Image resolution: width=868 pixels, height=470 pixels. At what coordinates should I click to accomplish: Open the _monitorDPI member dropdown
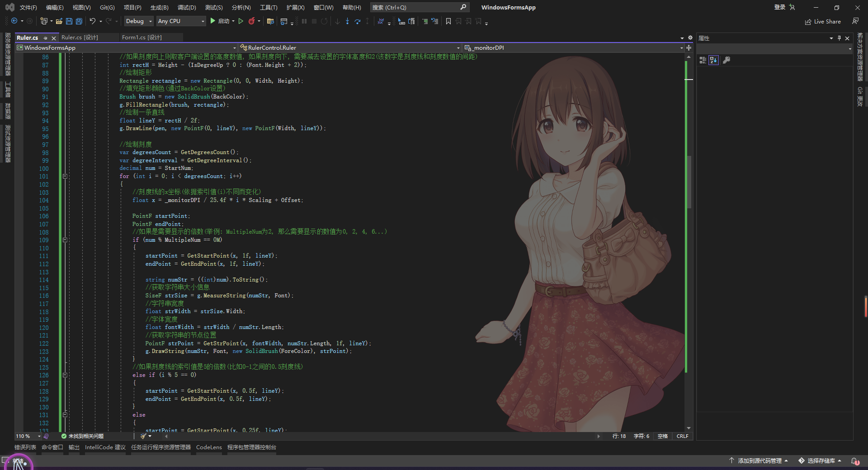[573, 47]
